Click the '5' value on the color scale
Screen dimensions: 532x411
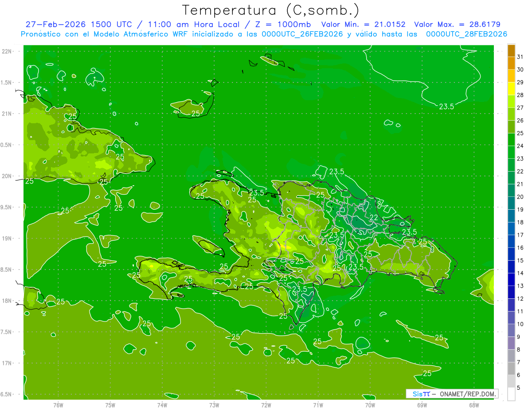(x=519, y=388)
